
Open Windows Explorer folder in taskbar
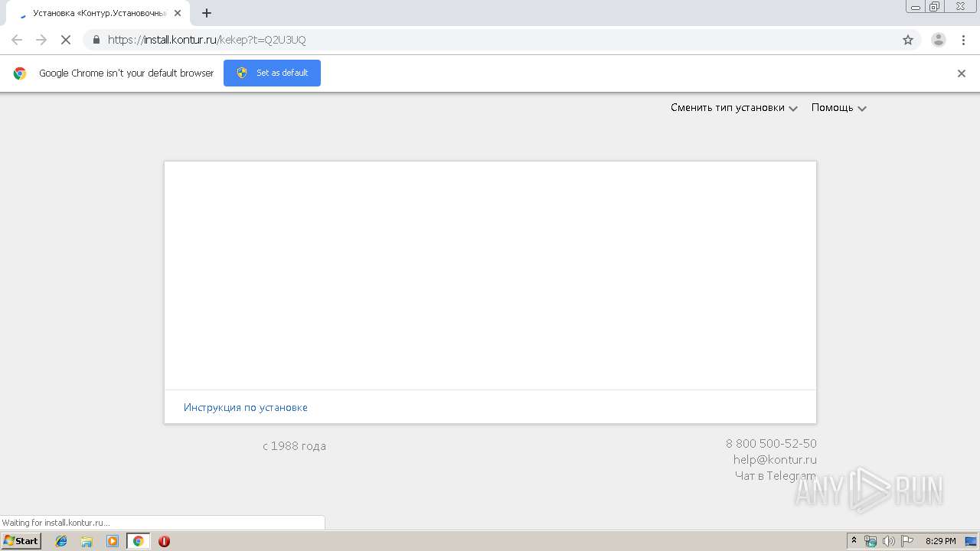tap(87, 541)
